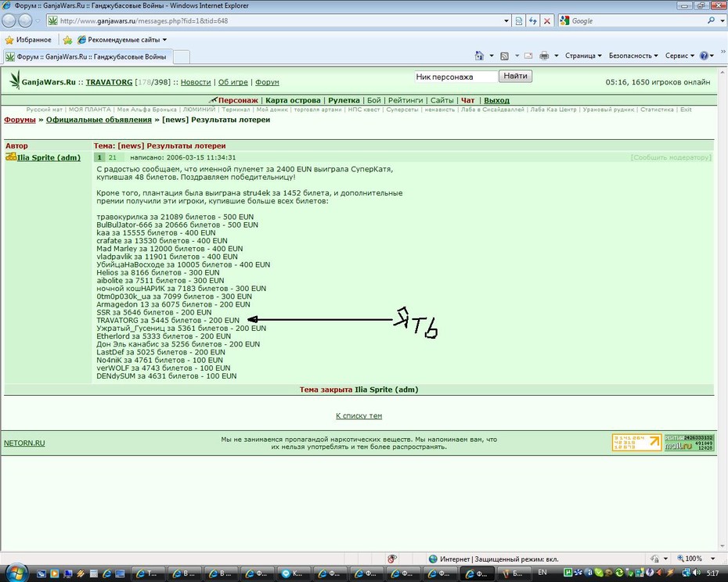Image resolution: width=728 pixels, height=582 pixels.
Task: Open the Рейтинги menu item
Action: tap(405, 100)
